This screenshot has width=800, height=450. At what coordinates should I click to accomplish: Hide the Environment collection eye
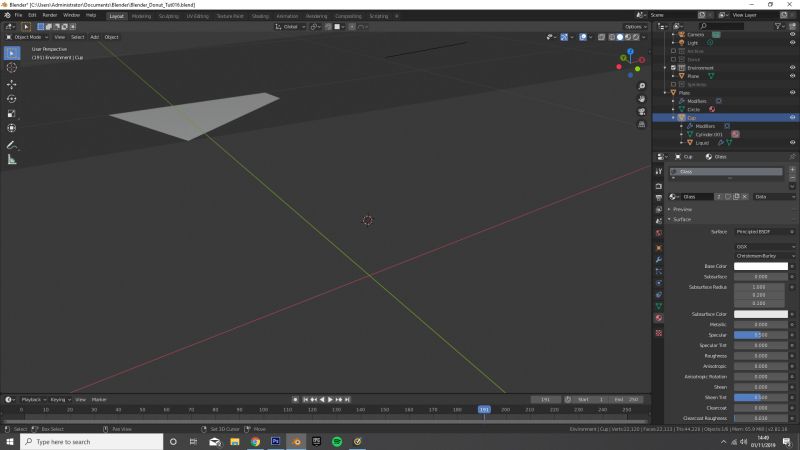click(x=792, y=68)
